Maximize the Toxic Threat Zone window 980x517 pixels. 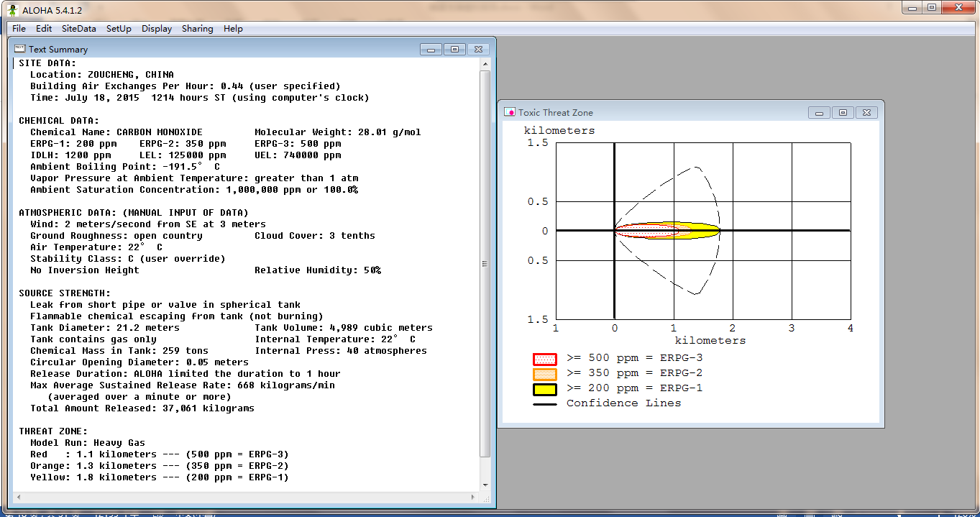(843, 113)
